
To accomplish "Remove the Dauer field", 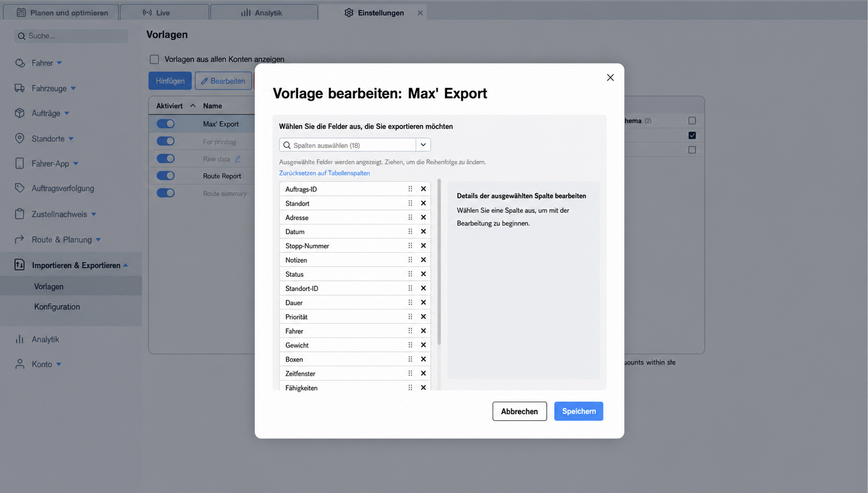I will coord(423,302).
